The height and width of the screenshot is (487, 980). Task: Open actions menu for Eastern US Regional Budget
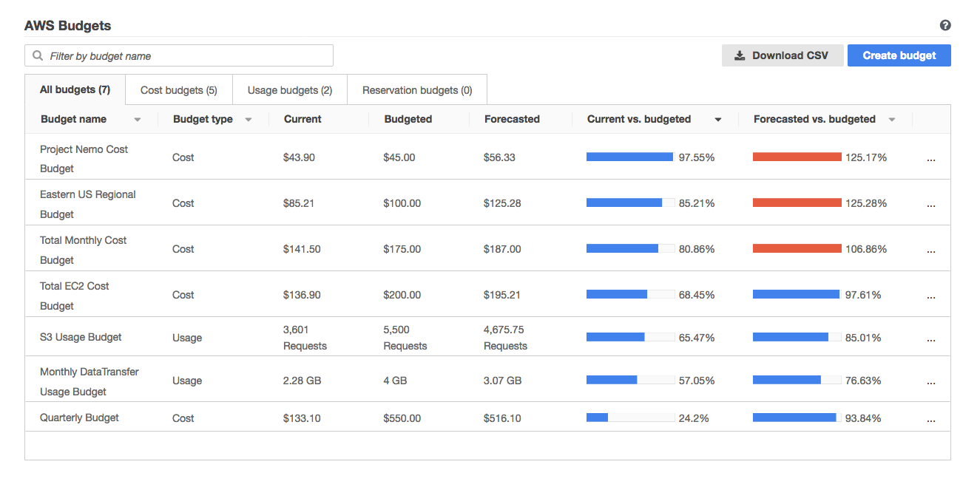[930, 204]
